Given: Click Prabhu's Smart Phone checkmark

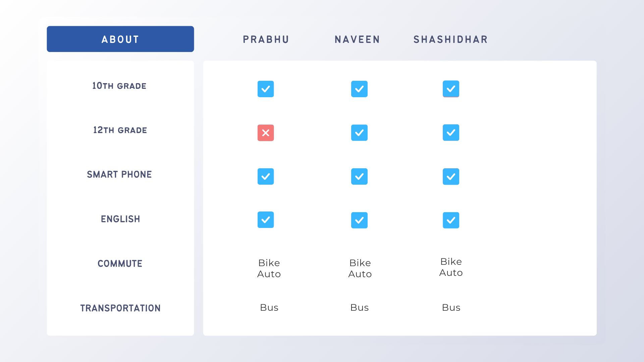Looking at the screenshot, I should pos(266,176).
